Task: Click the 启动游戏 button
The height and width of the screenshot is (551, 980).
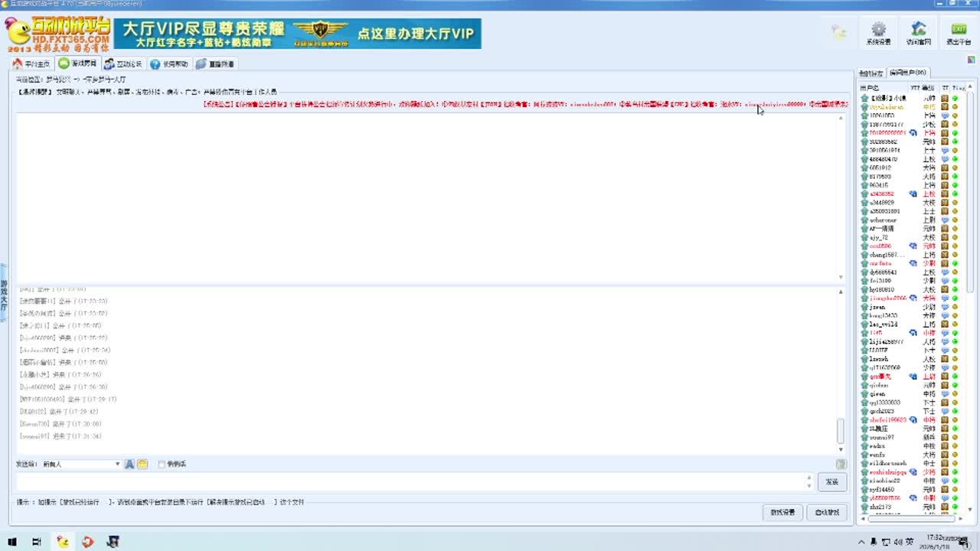Action: pyautogui.click(x=826, y=512)
